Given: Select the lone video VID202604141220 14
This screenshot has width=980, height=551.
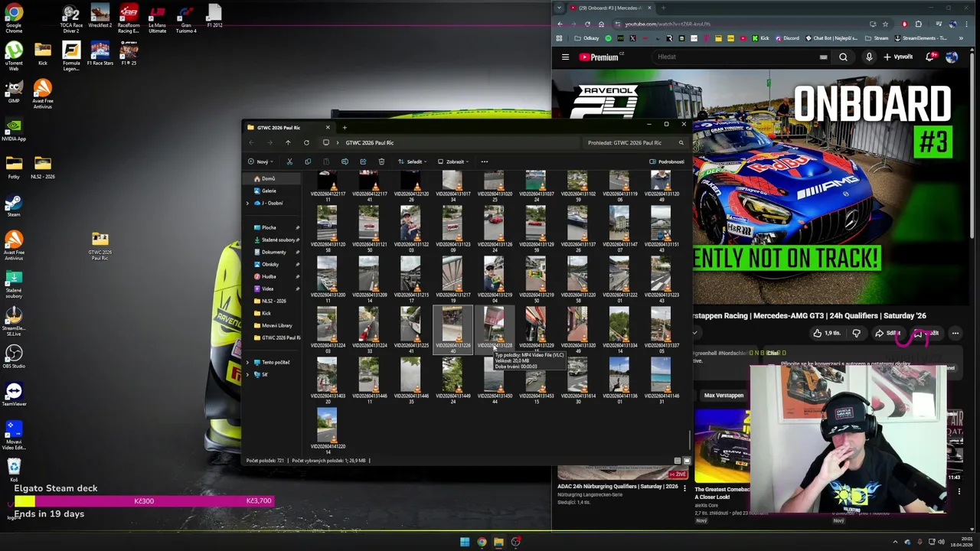Looking at the screenshot, I should tap(327, 431).
